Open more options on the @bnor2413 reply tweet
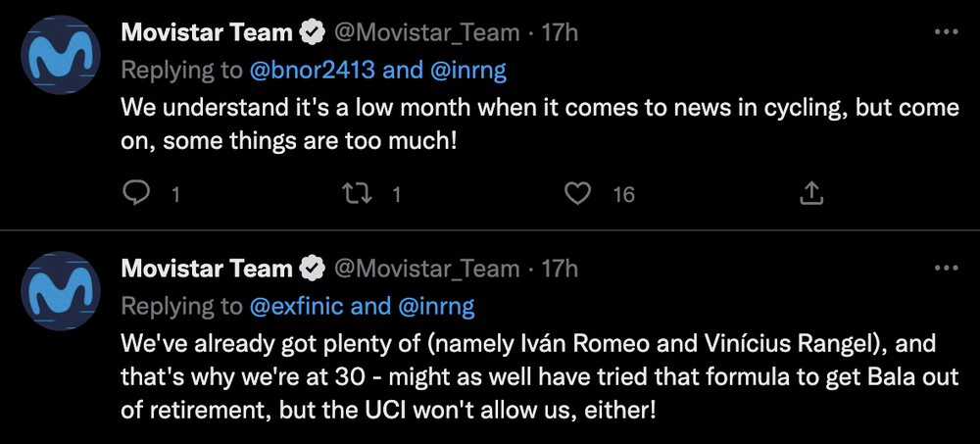980x444 pixels. pyautogui.click(x=946, y=32)
